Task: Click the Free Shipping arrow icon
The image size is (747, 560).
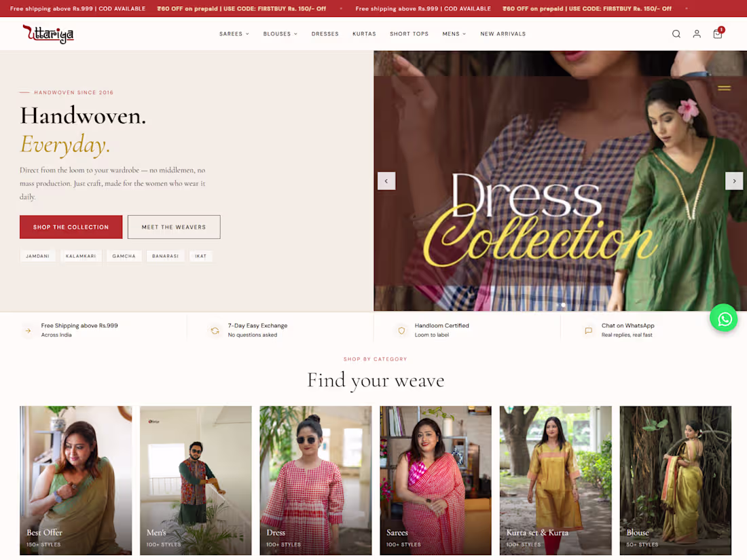Action: click(x=28, y=331)
